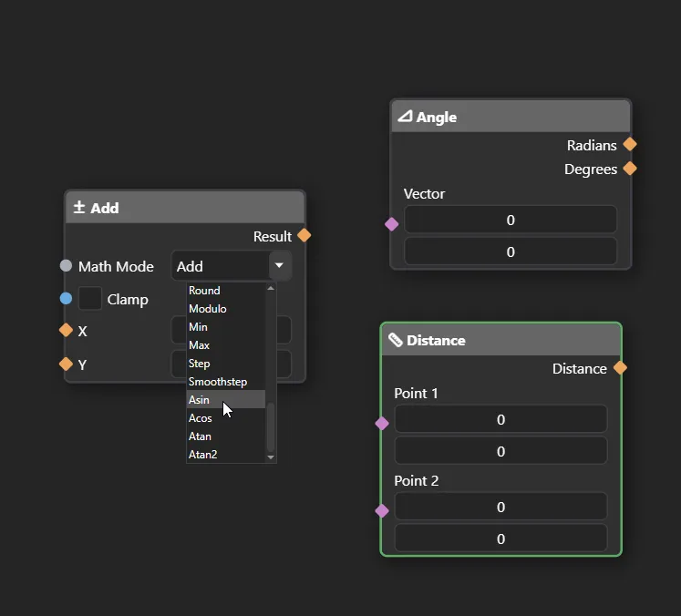Click the Radians output socket

click(630, 144)
